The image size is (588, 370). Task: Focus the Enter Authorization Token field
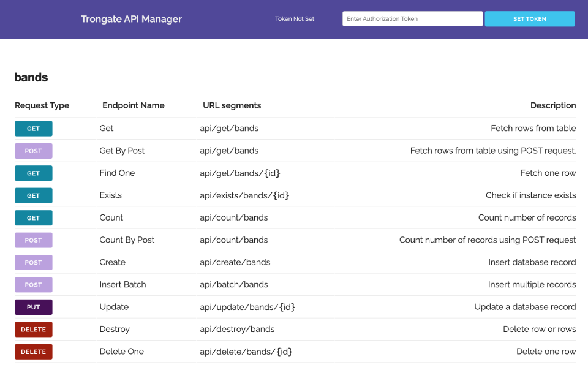pos(412,19)
